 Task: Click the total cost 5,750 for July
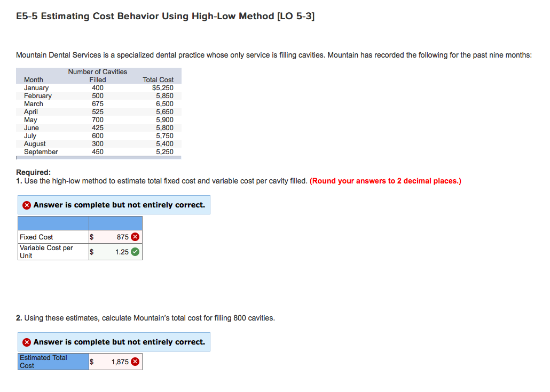(x=164, y=136)
